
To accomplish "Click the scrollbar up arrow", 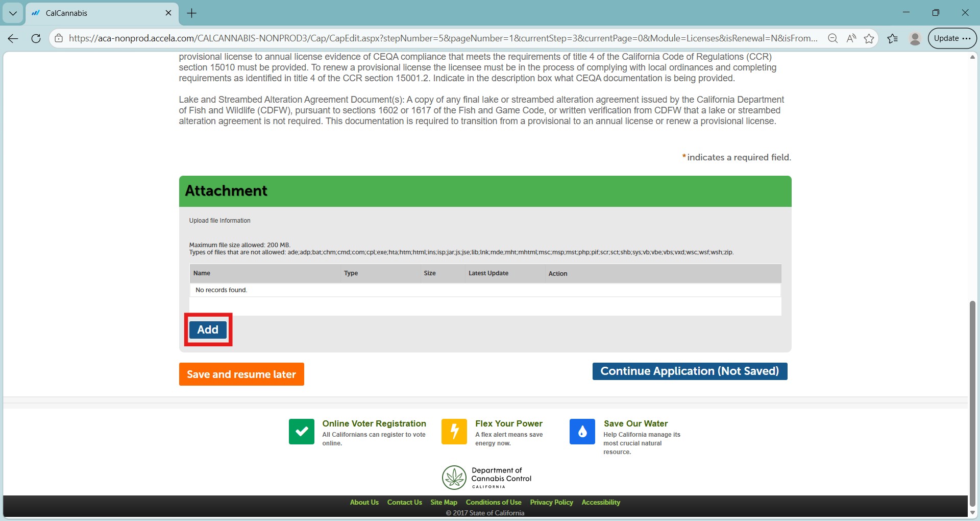I will 972,57.
